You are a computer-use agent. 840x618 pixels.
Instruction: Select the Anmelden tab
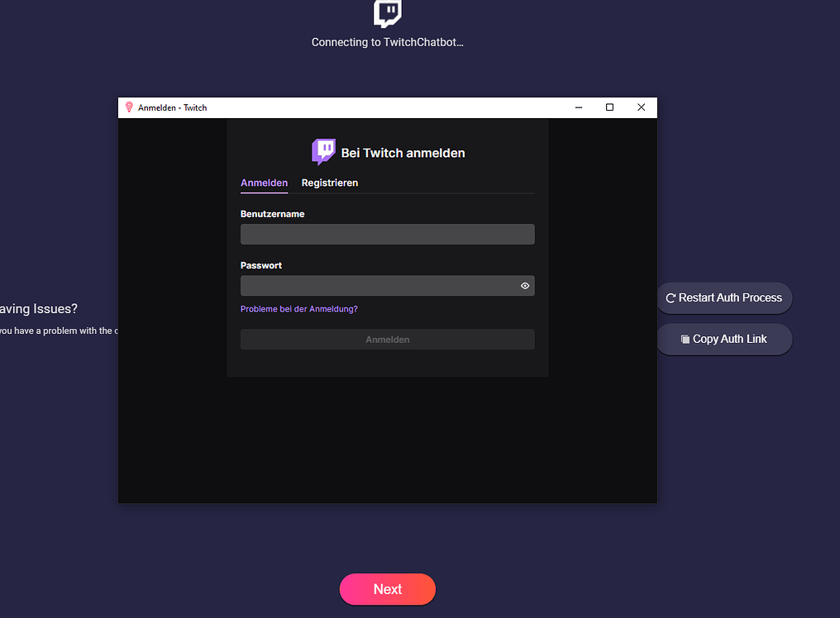click(264, 183)
